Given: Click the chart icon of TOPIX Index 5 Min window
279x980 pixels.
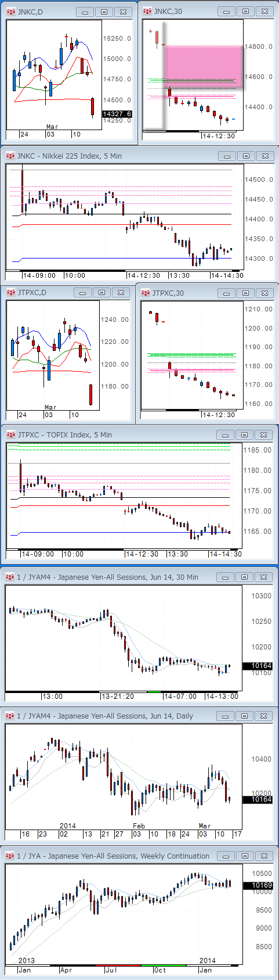Looking at the screenshot, I should [10, 435].
